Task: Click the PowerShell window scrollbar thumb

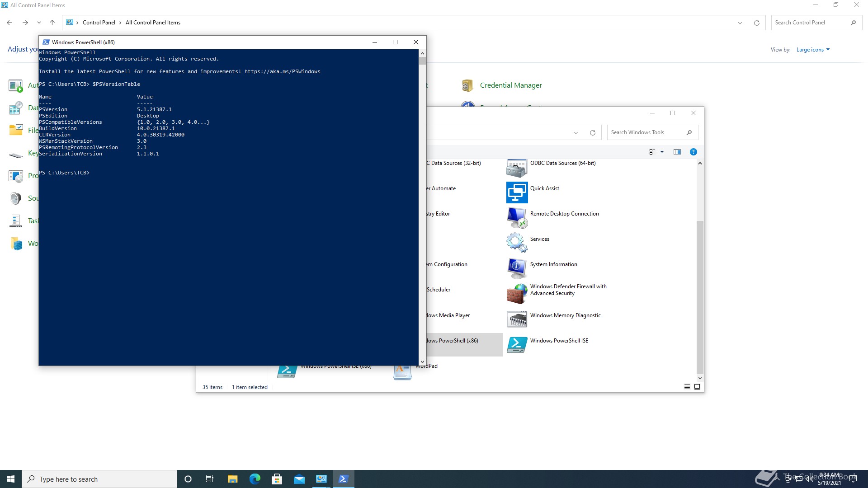Action: [x=422, y=61]
